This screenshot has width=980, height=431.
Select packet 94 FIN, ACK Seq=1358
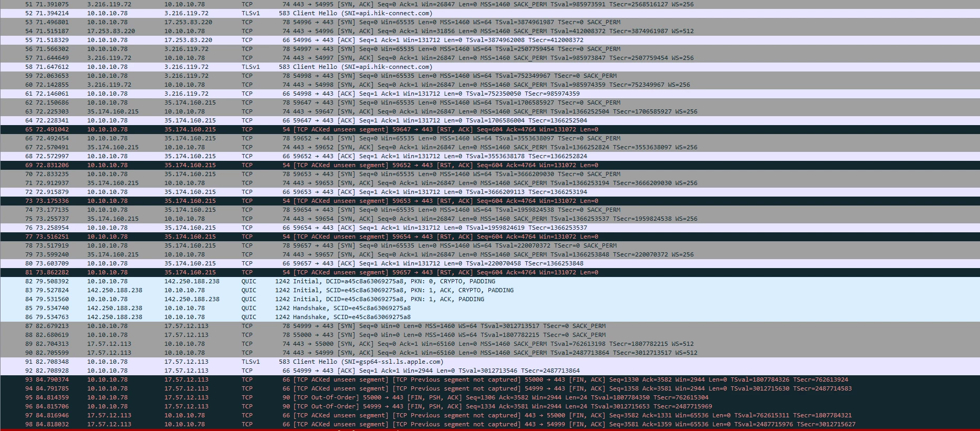pos(490,388)
